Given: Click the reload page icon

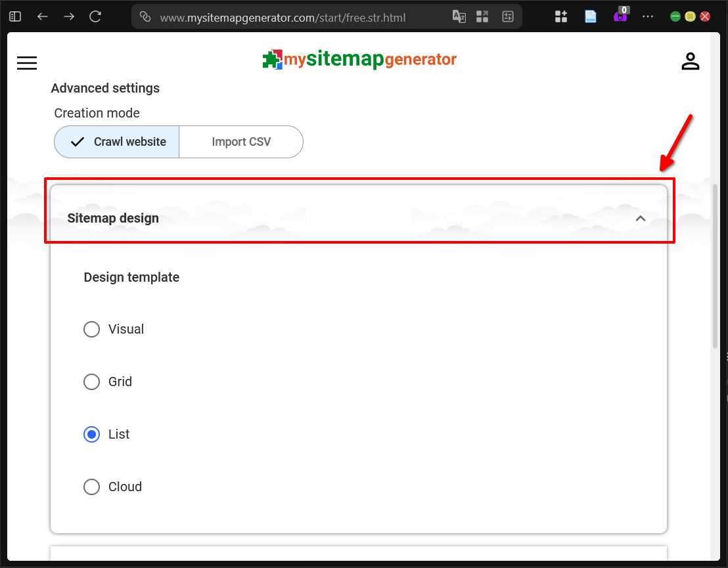Looking at the screenshot, I should [x=95, y=16].
